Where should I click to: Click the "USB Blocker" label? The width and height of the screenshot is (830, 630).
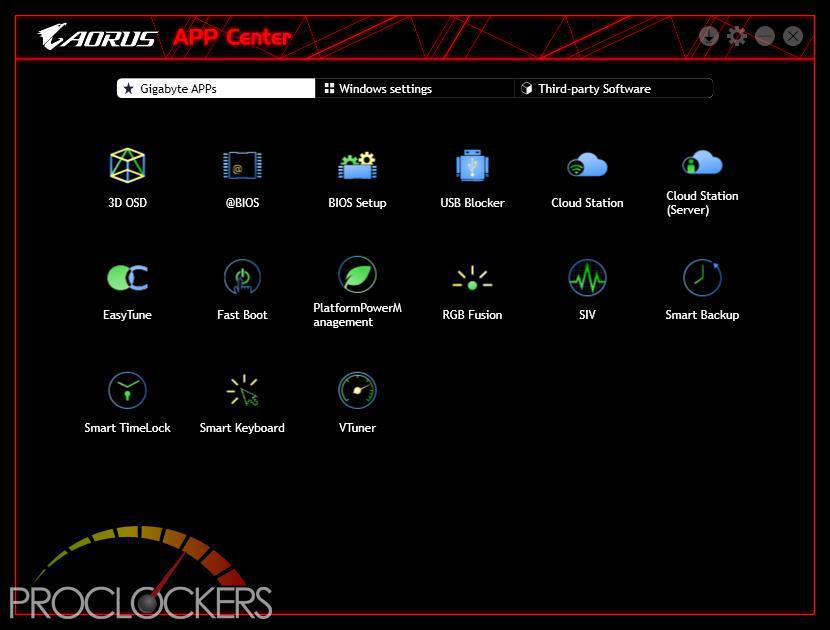tap(472, 203)
